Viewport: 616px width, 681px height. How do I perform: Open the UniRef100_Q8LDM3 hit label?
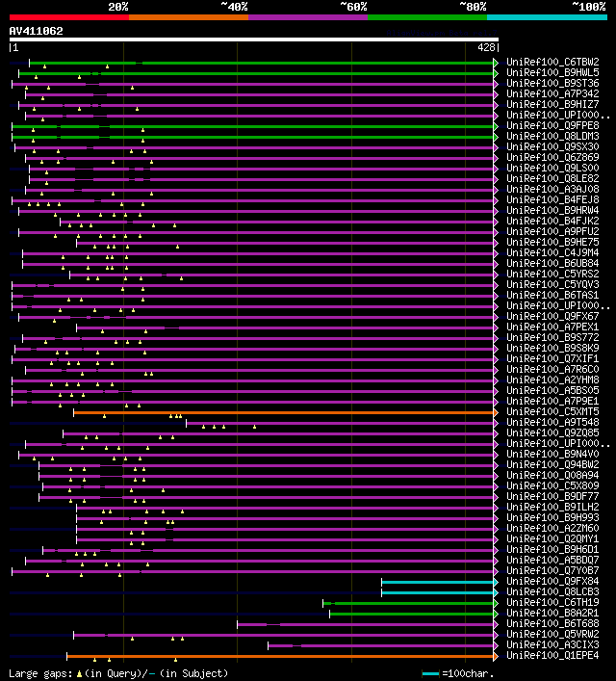coord(552,137)
